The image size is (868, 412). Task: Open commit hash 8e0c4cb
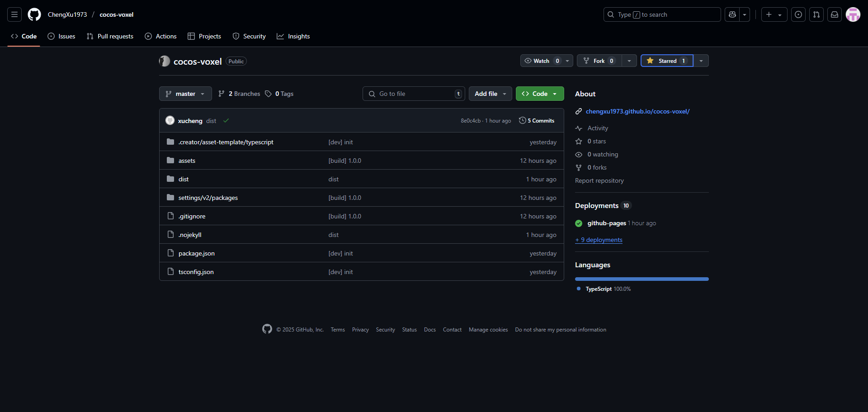pos(471,121)
